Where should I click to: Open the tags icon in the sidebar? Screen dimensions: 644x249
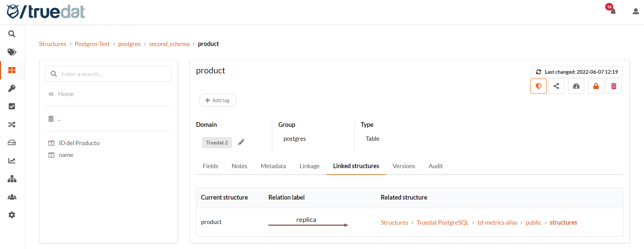(x=12, y=52)
